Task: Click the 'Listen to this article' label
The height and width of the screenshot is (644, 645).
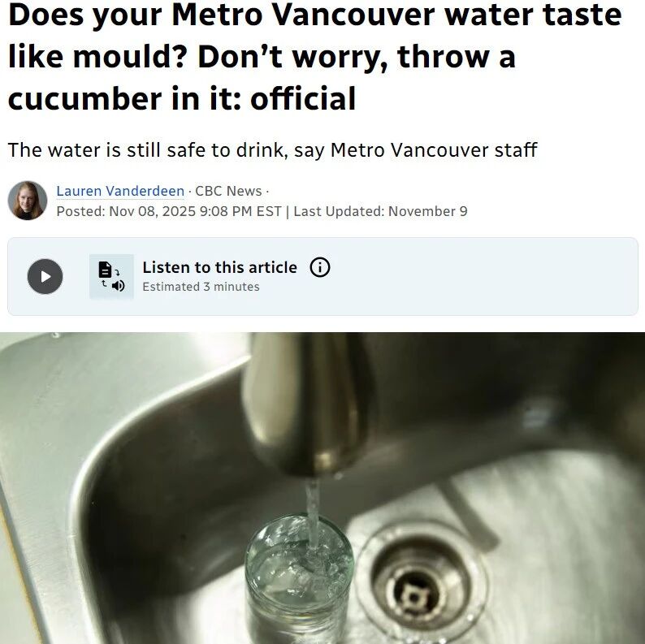Action: point(219,267)
